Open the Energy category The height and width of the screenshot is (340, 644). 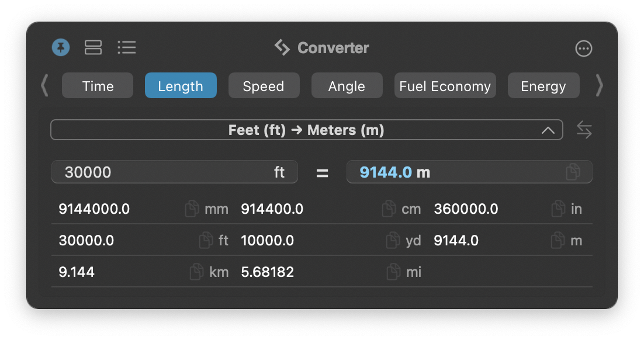(x=543, y=85)
